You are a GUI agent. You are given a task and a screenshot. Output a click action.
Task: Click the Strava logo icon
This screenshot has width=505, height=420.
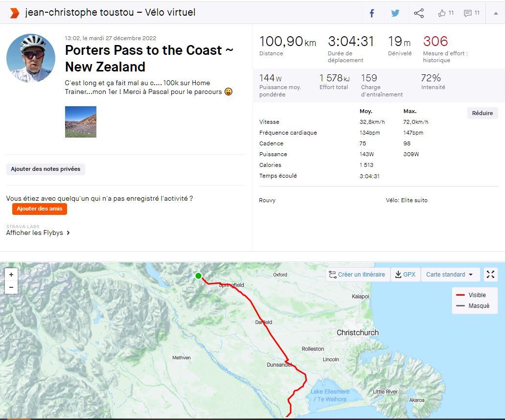(x=15, y=13)
